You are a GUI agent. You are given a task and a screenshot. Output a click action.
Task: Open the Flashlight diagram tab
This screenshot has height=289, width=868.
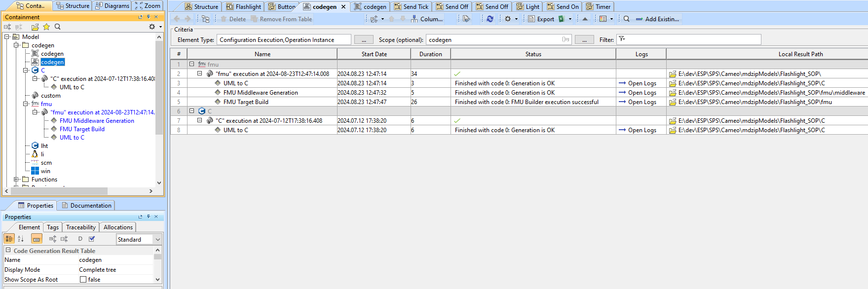[x=244, y=6]
